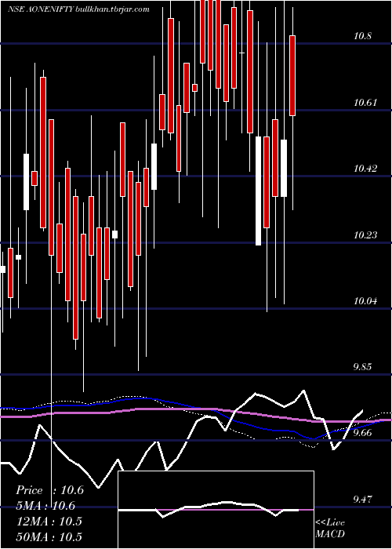Click the 10.42 price axis label
392x549 pixels.
click(x=365, y=169)
